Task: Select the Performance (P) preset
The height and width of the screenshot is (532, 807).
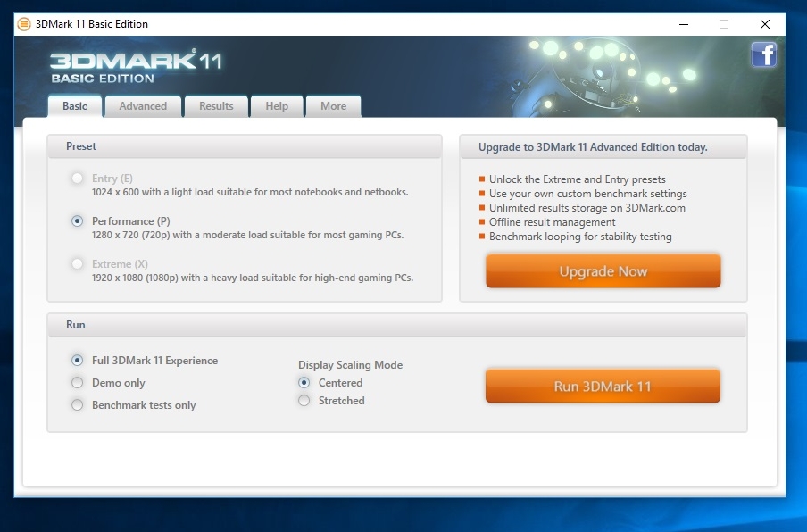Action: pos(77,221)
